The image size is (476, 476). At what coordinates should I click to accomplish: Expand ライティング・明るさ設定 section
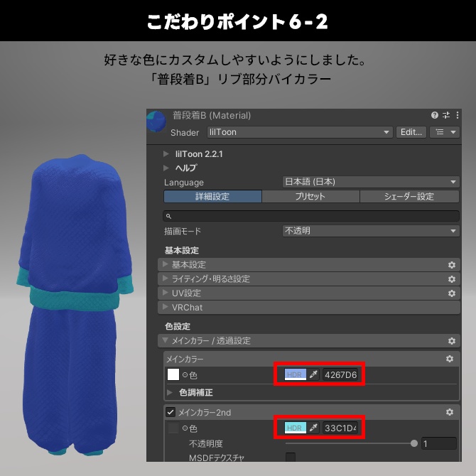tap(309, 278)
